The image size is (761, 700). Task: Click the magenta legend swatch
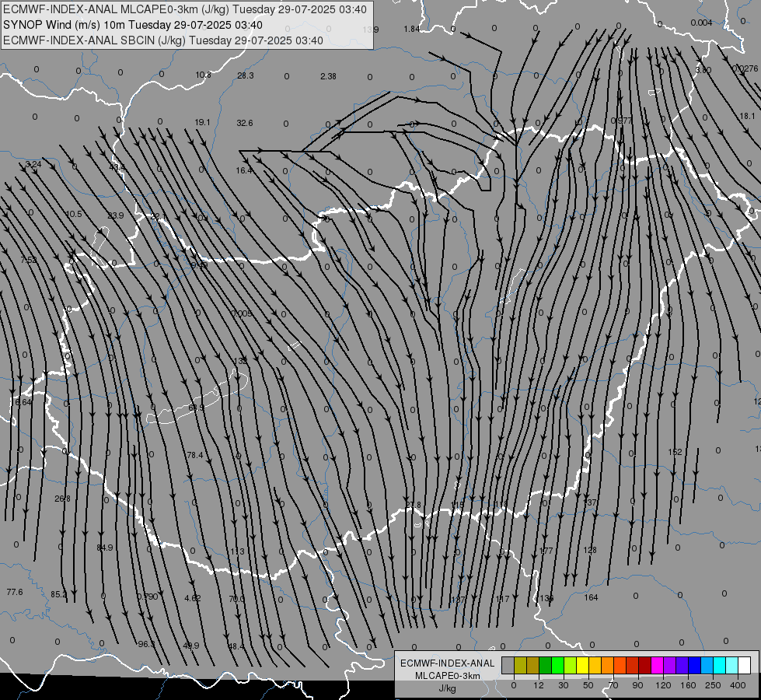(657, 665)
